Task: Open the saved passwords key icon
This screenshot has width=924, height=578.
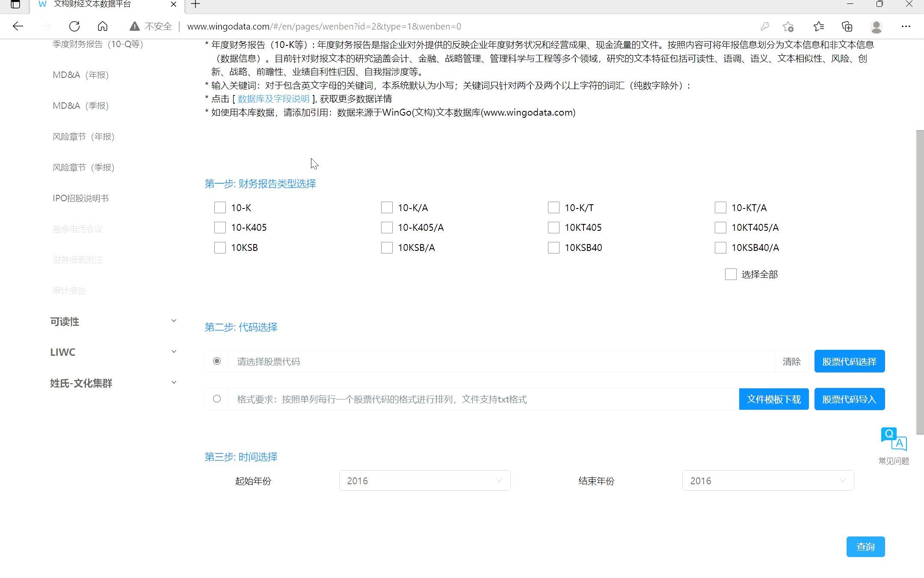Action: [765, 27]
